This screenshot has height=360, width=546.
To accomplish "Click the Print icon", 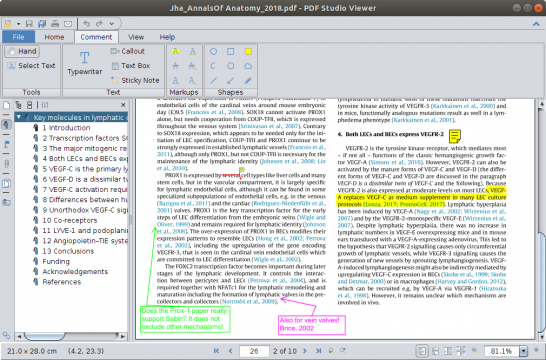I will (55, 24).
